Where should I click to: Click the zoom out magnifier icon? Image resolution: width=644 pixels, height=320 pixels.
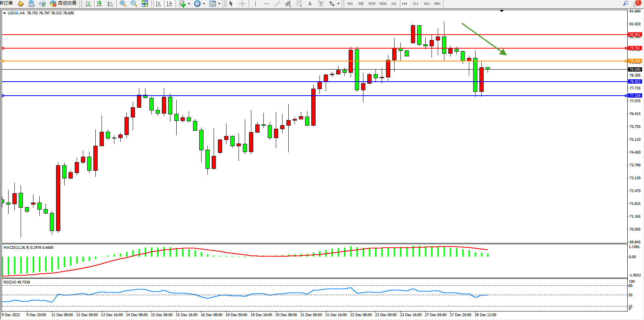click(x=134, y=4)
